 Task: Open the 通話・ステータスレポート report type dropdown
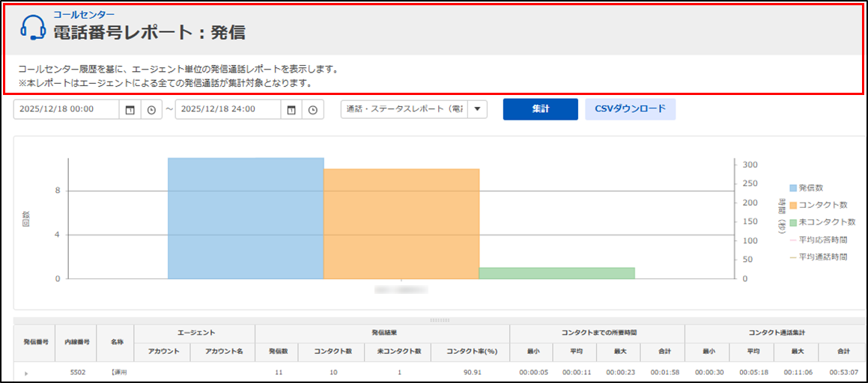click(477, 109)
